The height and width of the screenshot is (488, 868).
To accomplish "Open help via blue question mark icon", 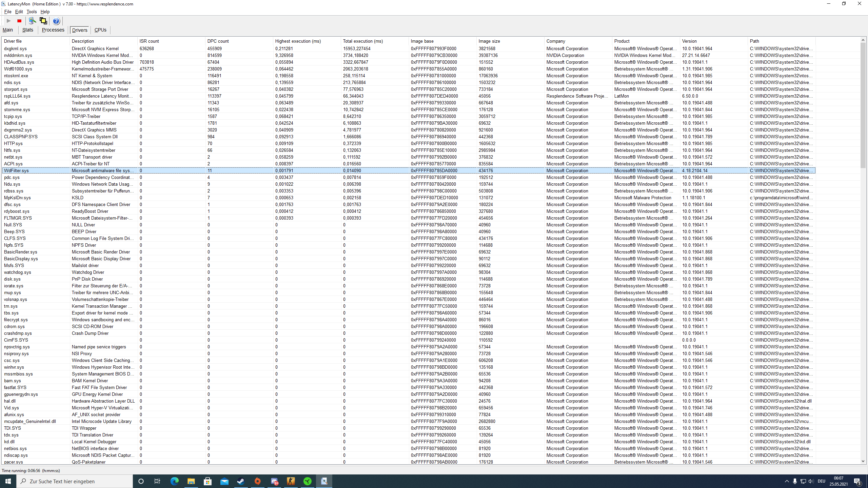I will pyautogui.click(x=56, y=21).
